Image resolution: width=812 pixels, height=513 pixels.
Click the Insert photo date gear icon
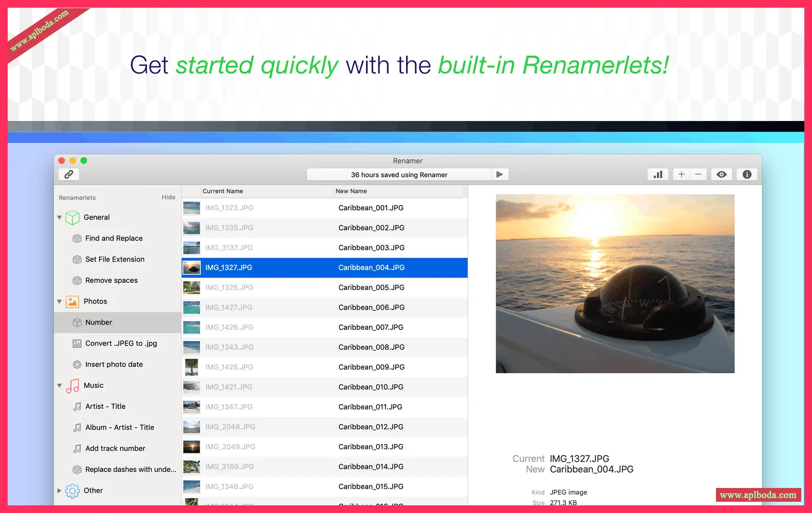coord(77,364)
